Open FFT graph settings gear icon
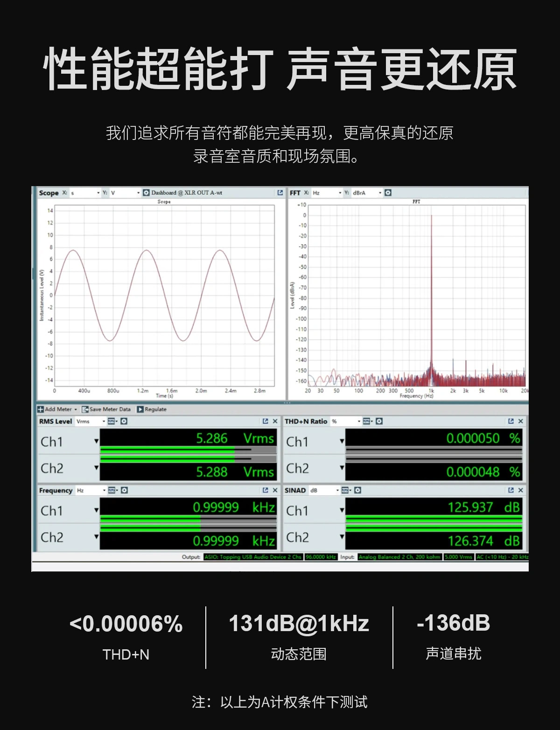Screen dimensions: 560x730 tap(388, 193)
